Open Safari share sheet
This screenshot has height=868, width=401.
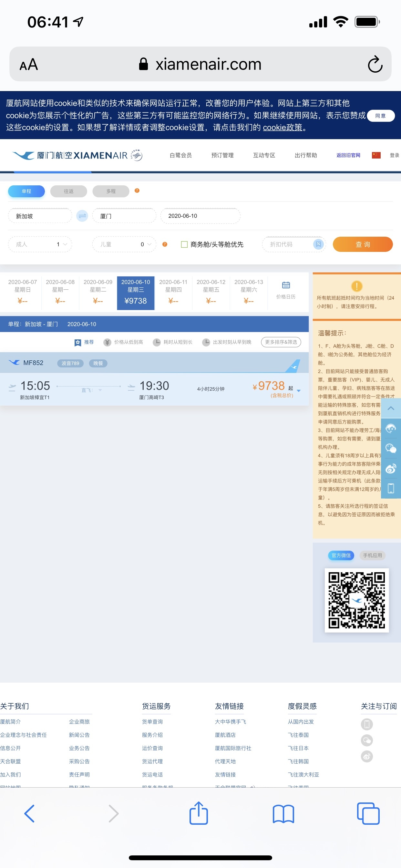point(199,813)
